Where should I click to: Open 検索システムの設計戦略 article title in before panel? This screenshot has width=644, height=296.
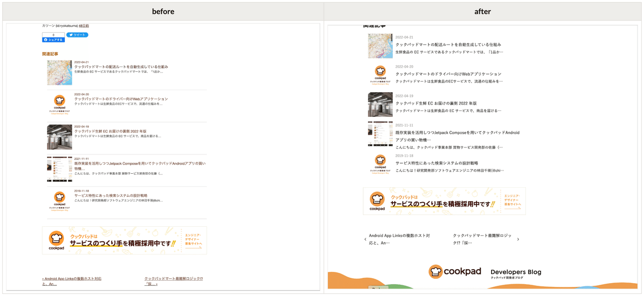(x=111, y=196)
